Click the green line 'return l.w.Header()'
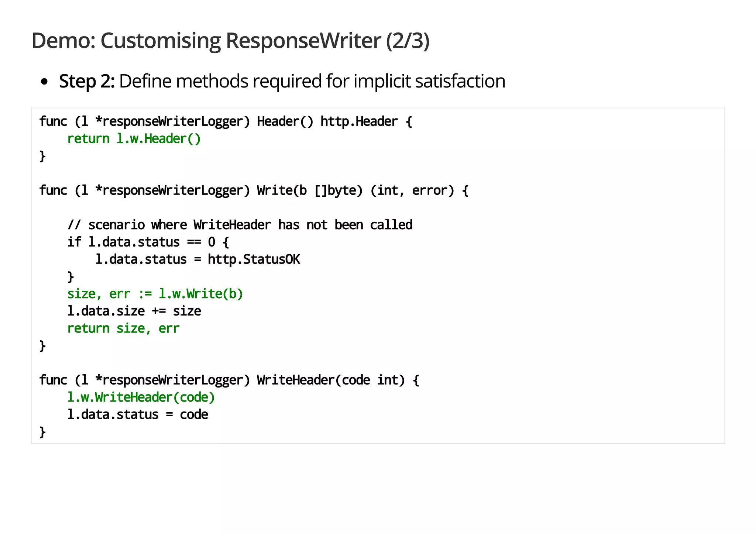Image resolution: width=756 pixels, height=534 pixels. tap(134, 139)
